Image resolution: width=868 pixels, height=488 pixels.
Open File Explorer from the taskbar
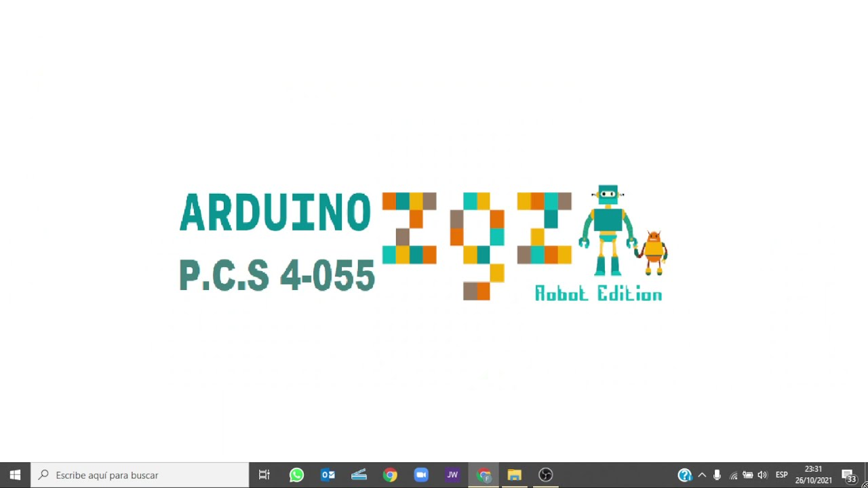click(515, 475)
